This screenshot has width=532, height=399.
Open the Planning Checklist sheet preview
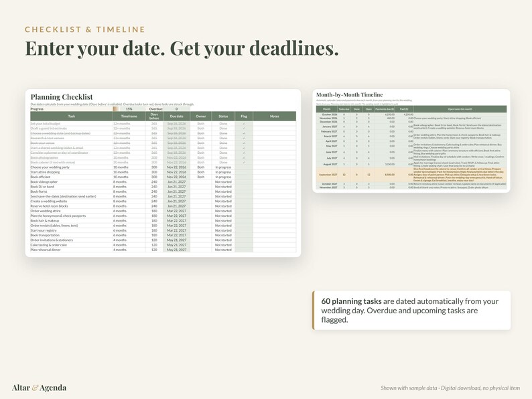pyautogui.click(x=163, y=173)
